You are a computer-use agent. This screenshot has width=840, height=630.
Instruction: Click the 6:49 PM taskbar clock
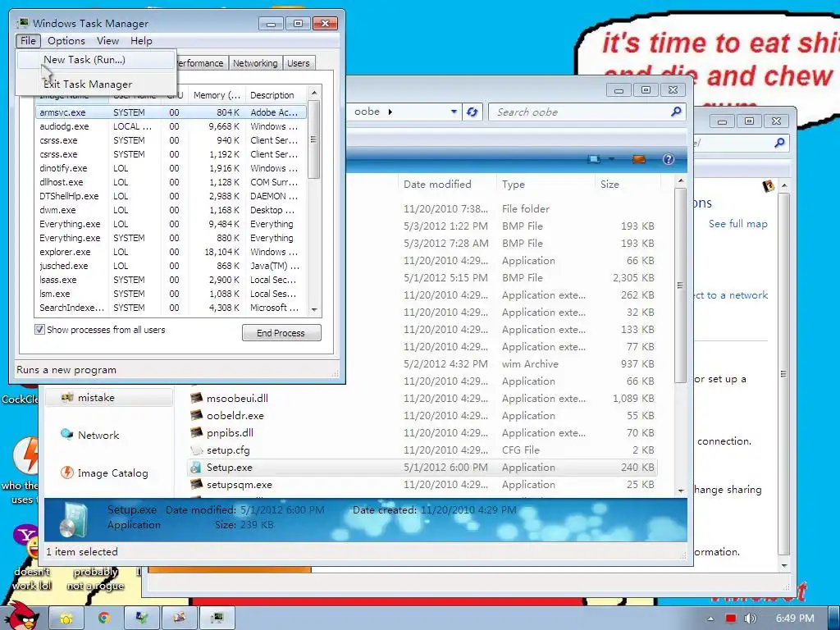[794, 619]
